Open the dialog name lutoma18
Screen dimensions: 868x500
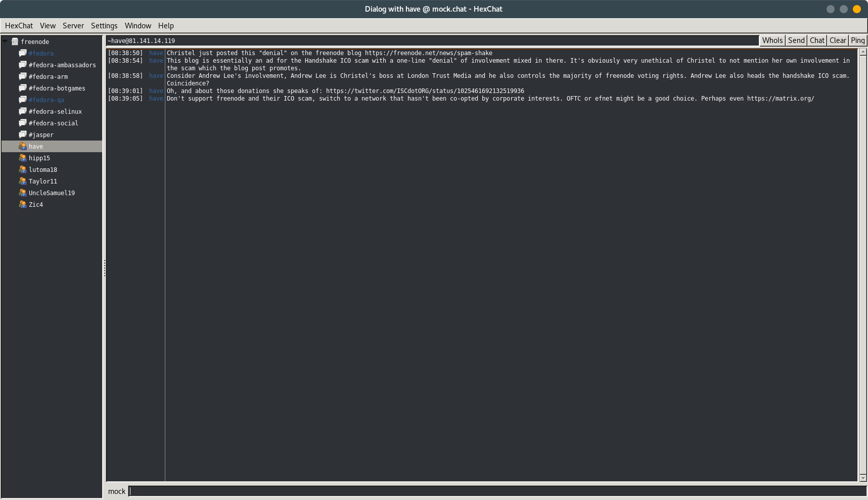pos(43,169)
